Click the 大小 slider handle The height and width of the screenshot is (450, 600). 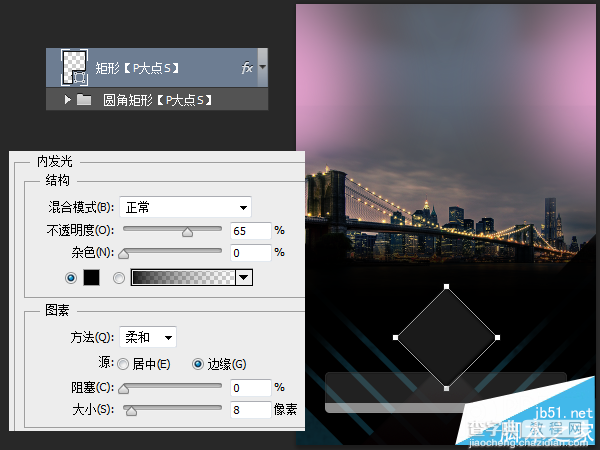coord(131,411)
